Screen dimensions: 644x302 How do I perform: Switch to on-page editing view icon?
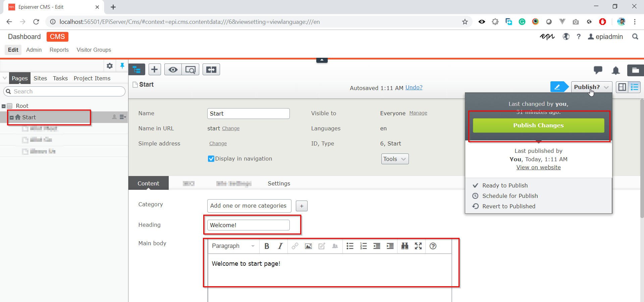[622, 87]
